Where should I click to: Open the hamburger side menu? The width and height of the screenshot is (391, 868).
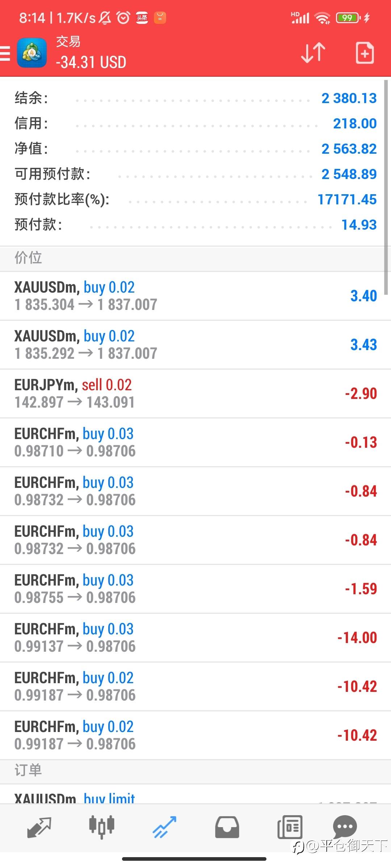(5, 53)
